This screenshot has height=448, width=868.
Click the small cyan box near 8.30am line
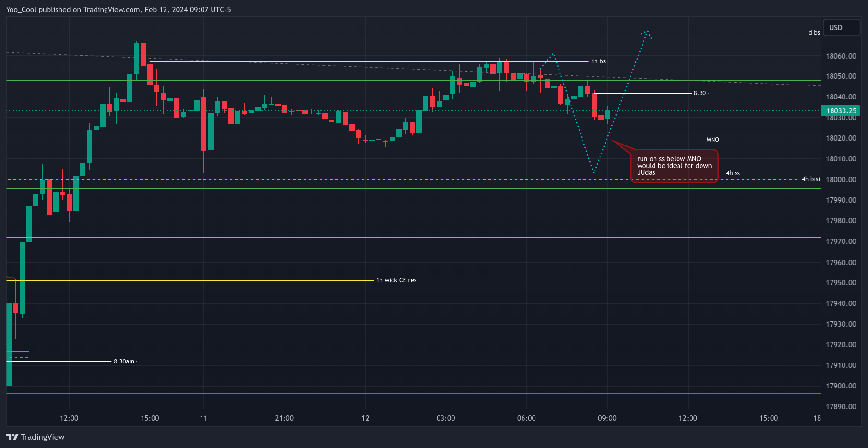pos(18,357)
